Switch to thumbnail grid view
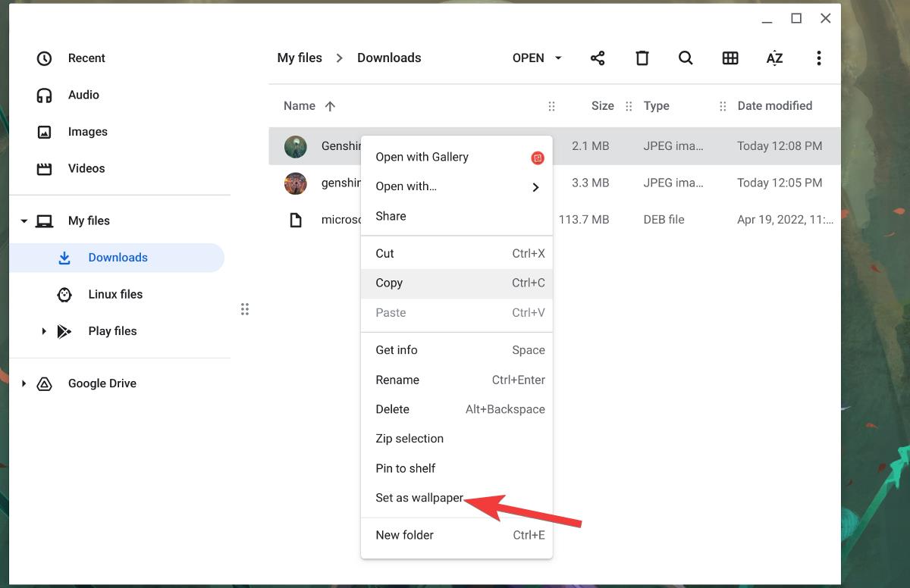This screenshot has width=910, height=588. (x=730, y=58)
